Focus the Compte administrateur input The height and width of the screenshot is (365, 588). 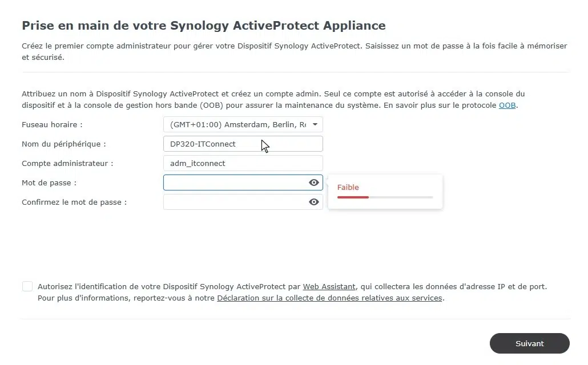pos(243,163)
